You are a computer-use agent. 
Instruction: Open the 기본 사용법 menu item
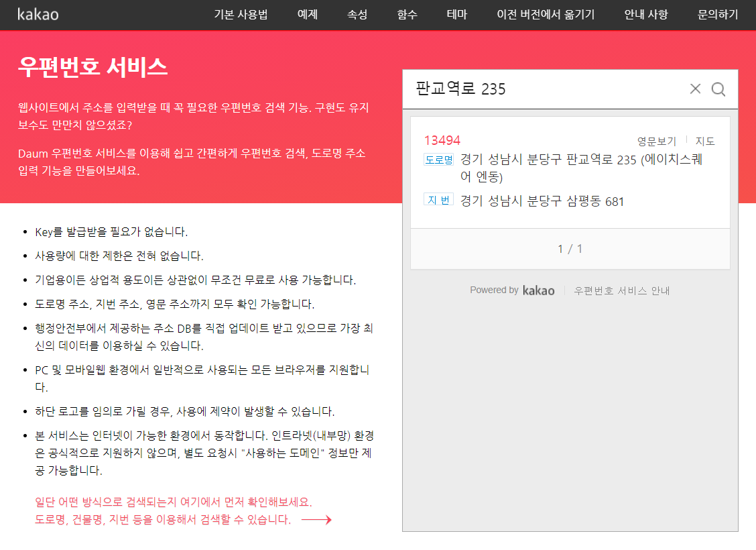point(241,15)
